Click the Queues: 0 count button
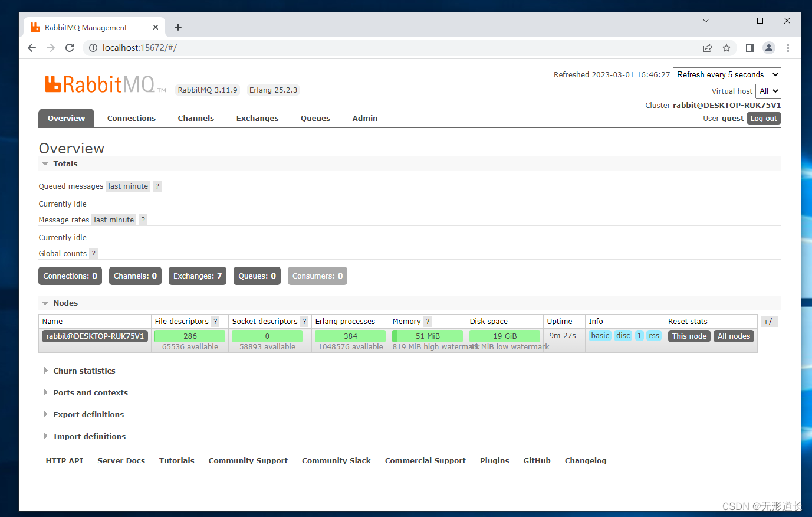Screen dimensions: 812x517 point(257,276)
